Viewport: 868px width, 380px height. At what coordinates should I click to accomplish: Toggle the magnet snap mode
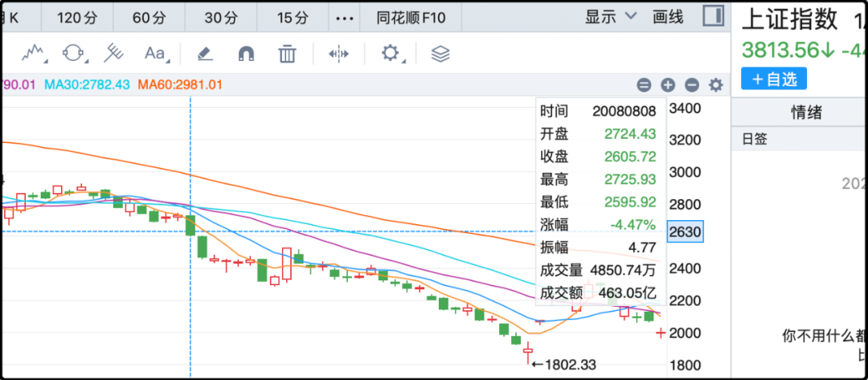tap(246, 54)
